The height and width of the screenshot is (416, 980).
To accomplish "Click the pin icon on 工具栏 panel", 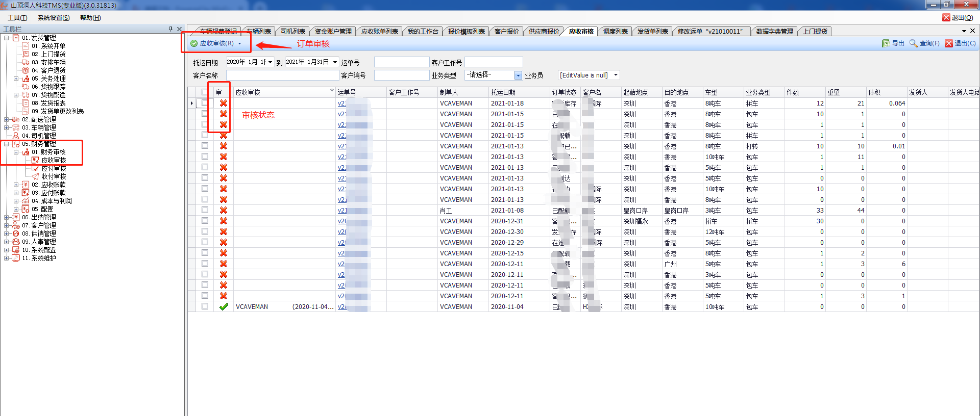I will click(170, 29).
